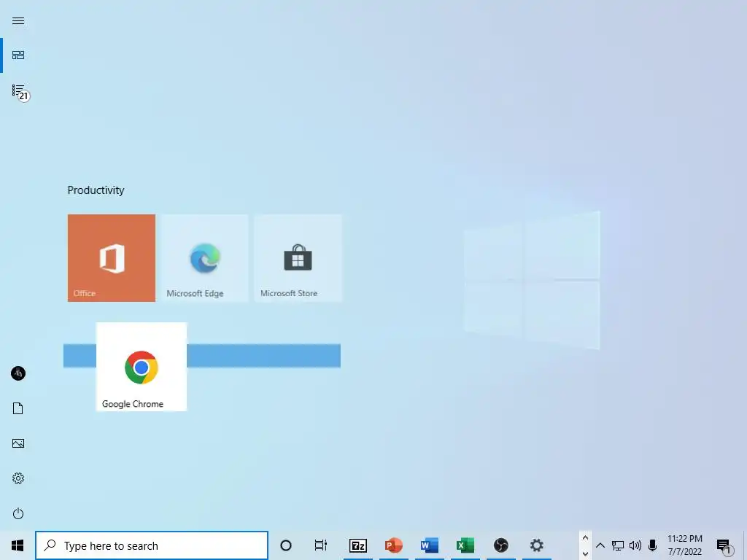Click the taskbar search box
This screenshot has height=560, width=747.
[x=152, y=545]
